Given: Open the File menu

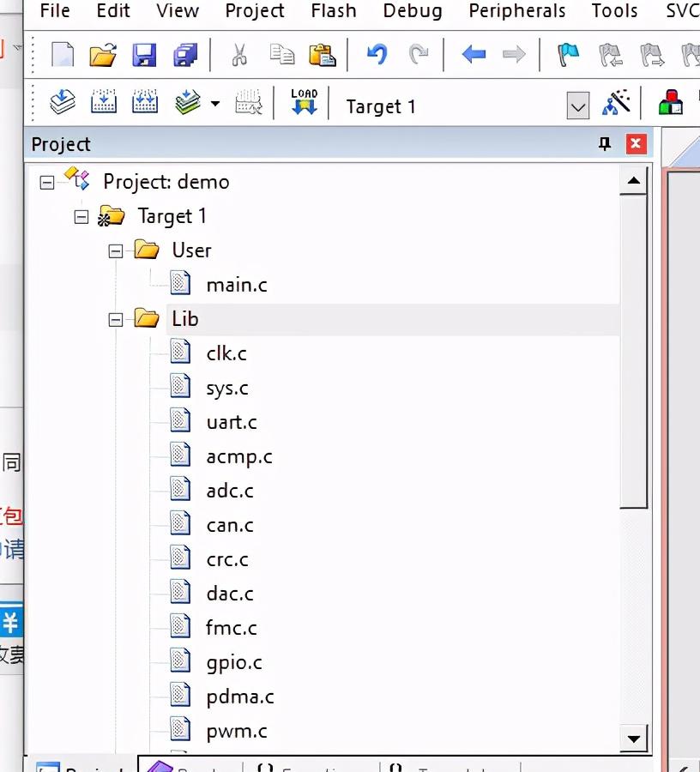Looking at the screenshot, I should pos(55,11).
